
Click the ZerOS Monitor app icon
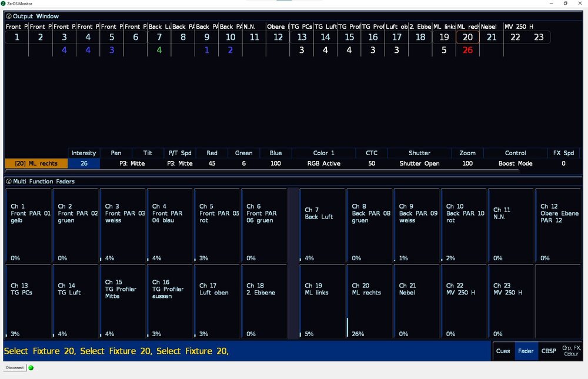4,4
